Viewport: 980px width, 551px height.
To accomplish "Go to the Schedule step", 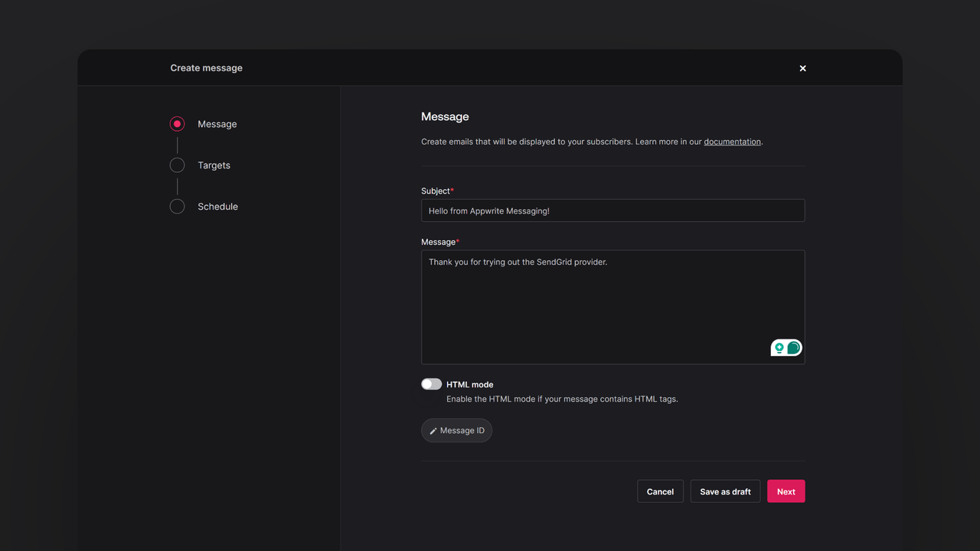I will pos(204,207).
